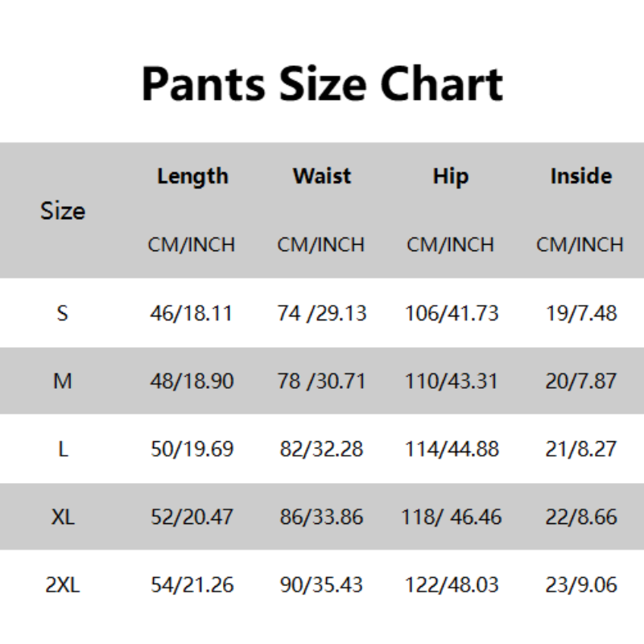
Task: Select the 22/8.66 inside value
Action: coord(581,517)
